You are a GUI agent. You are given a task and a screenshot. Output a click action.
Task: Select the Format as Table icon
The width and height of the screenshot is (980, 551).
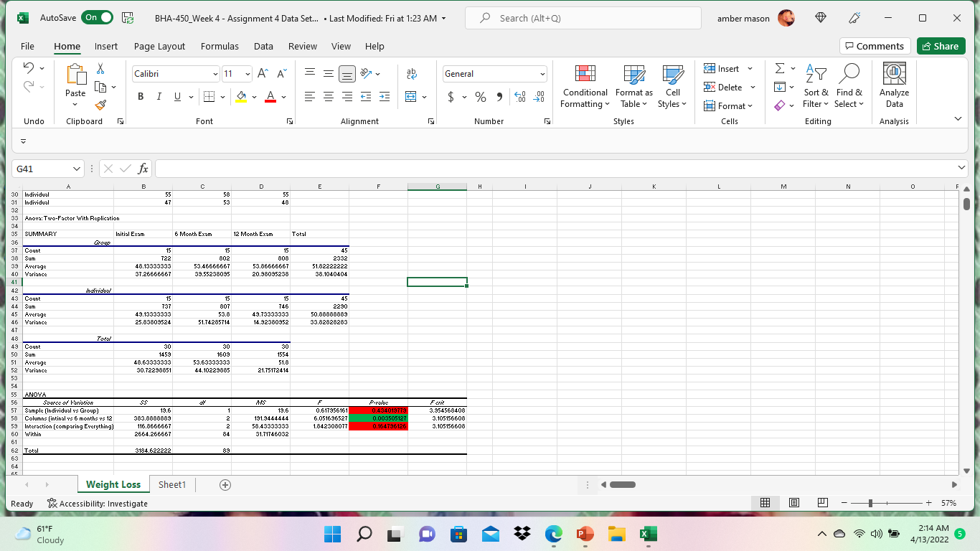633,86
